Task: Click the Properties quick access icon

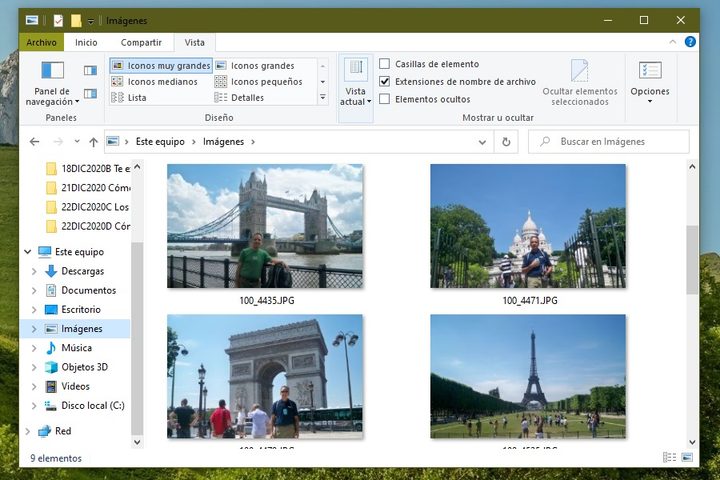Action: [58, 21]
